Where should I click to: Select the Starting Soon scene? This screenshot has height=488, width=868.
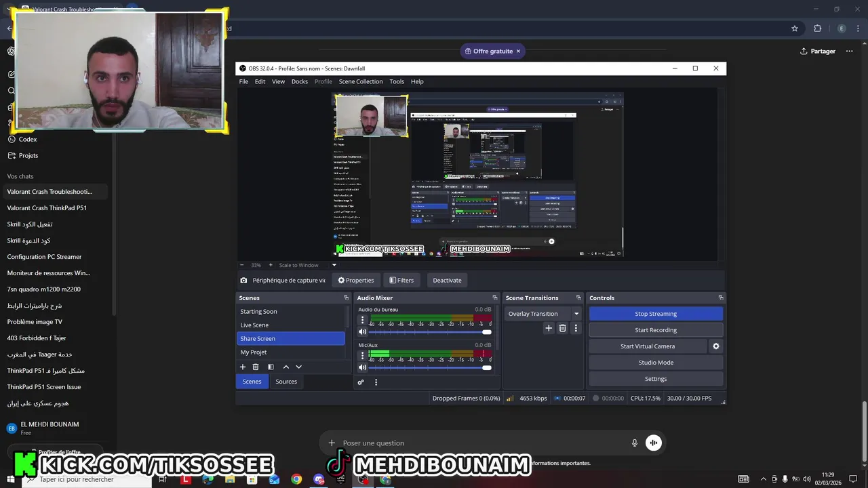pyautogui.click(x=291, y=311)
